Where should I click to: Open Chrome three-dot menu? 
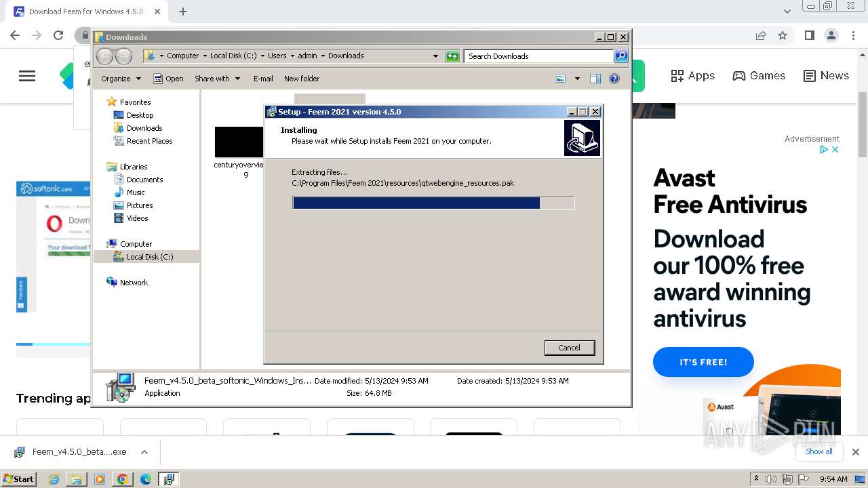[x=853, y=35]
